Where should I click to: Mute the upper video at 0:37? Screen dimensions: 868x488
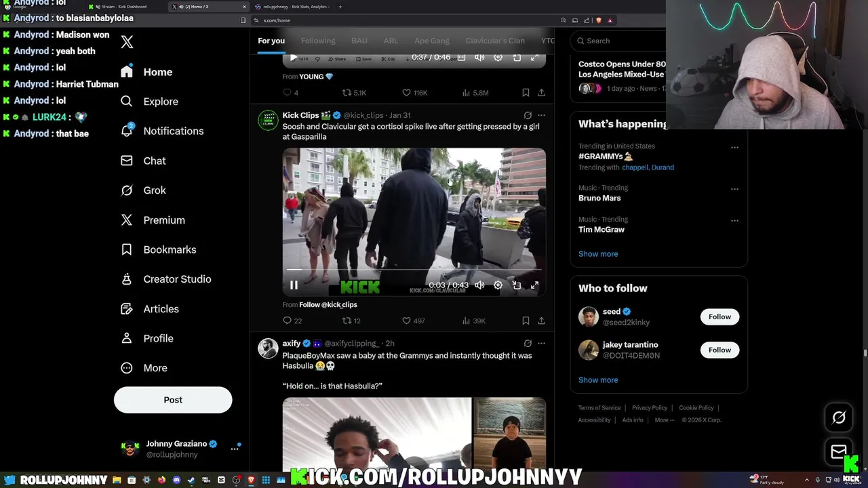coord(479,58)
